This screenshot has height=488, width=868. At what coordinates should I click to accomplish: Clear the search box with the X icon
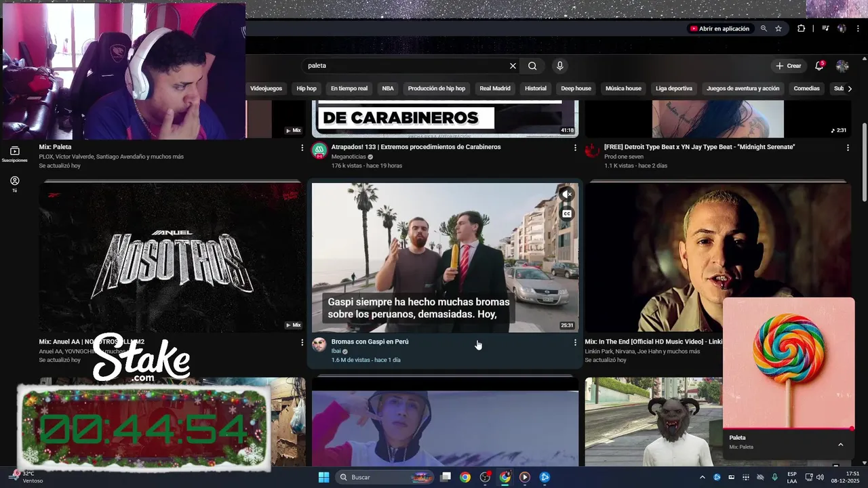(x=513, y=66)
